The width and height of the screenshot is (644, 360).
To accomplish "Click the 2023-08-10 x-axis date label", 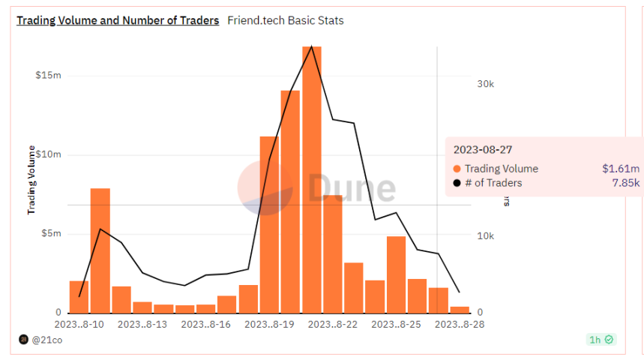I will click(79, 324).
